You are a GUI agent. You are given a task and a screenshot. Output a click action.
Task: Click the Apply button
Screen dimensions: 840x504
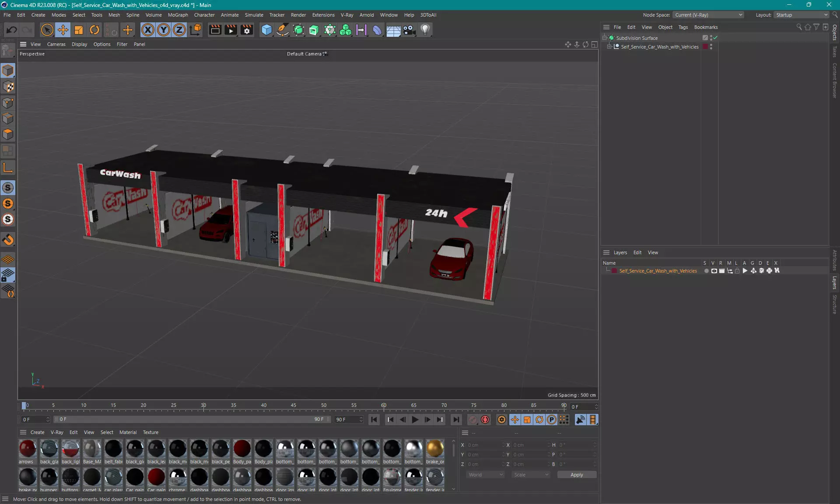point(577,475)
